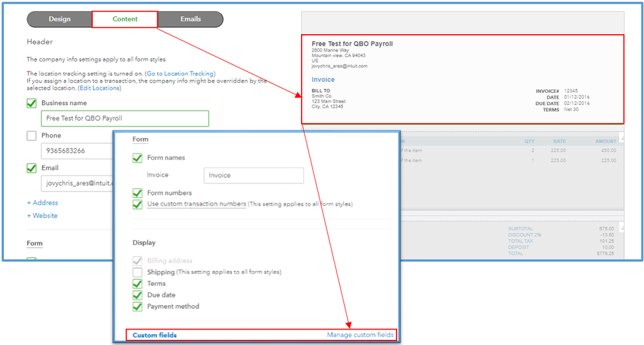Toggle the Due date checkbox

(137, 295)
